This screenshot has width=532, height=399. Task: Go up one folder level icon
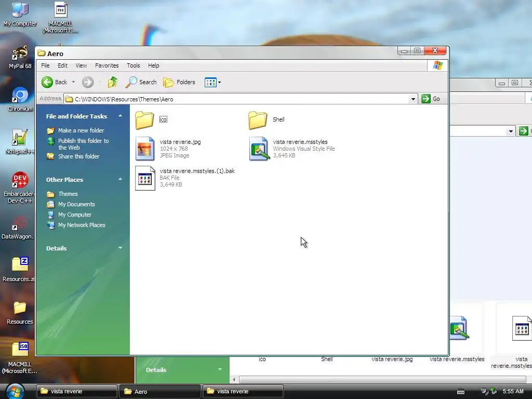[x=113, y=82]
